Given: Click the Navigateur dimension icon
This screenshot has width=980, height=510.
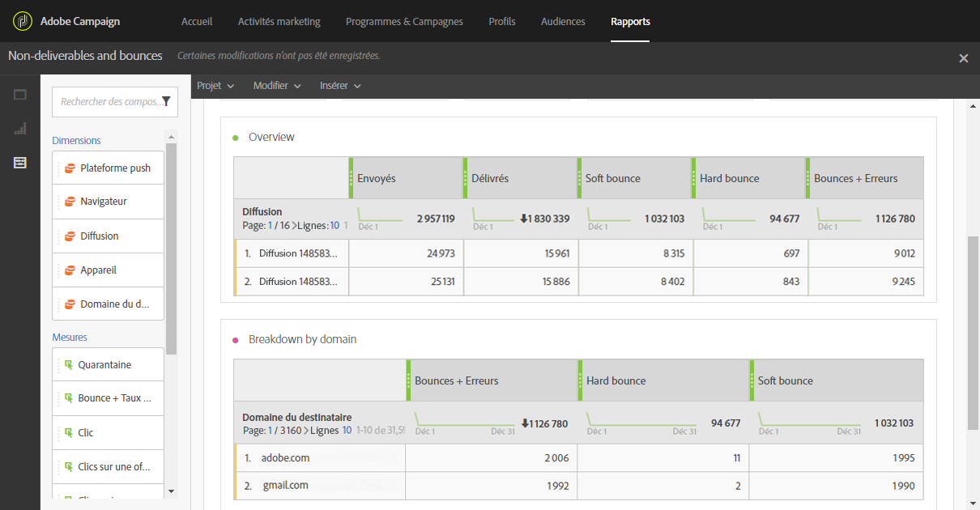Looking at the screenshot, I should pyautogui.click(x=70, y=202).
